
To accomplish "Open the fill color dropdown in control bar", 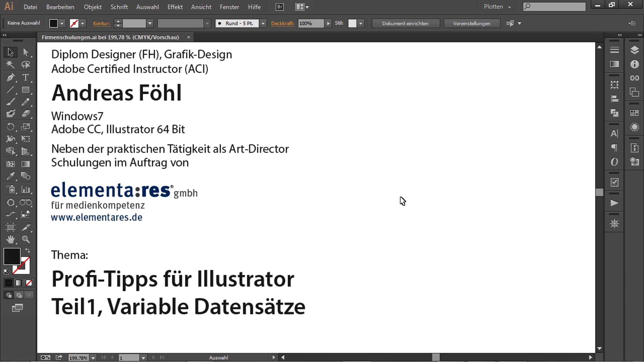I will click(x=62, y=23).
